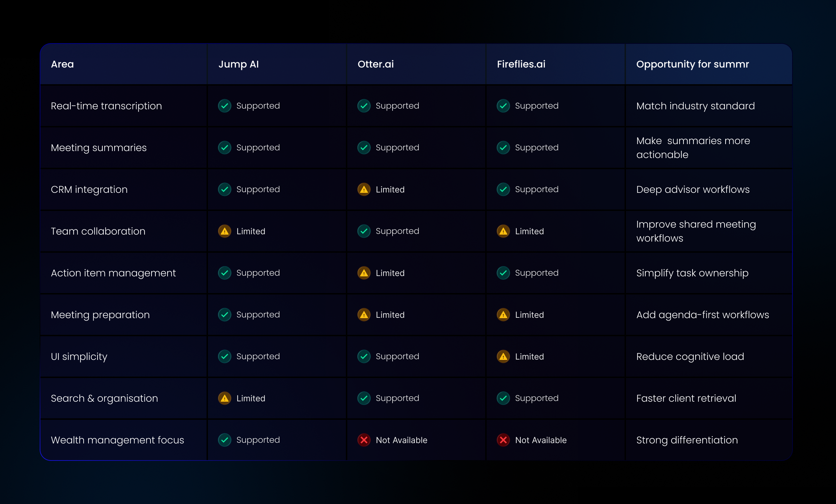The height and width of the screenshot is (504, 836).
Task: Select Jump AI's "Supported" text for Wealth management focus
Action: pos(258,440)
